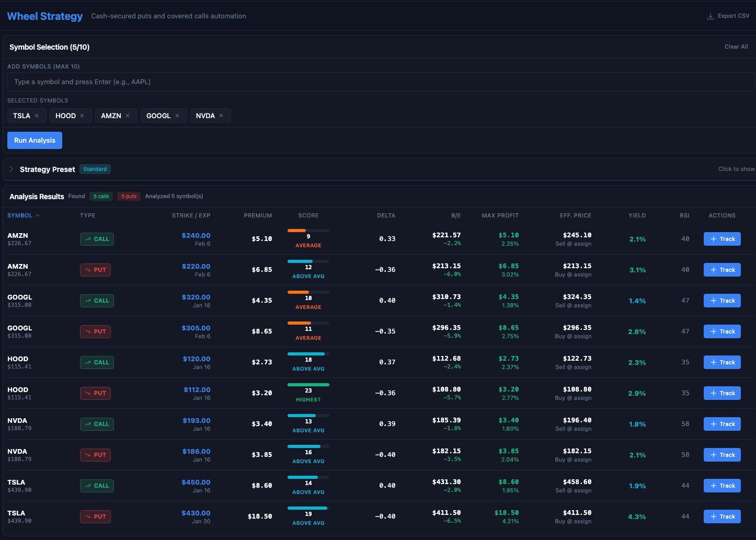The image size is (756, 540).
Task: Click the Standard preset badge
Action: [95, 169]
